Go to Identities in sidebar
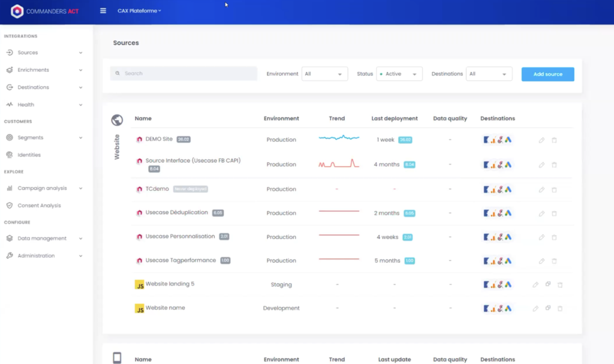 (x=29, y=155)
